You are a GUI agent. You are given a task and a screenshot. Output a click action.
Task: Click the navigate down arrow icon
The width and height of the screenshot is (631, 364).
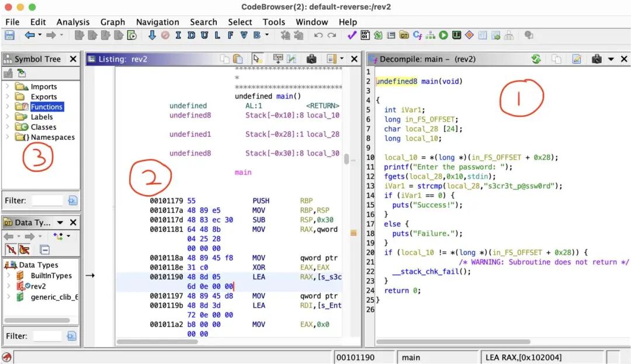tap(152, 36)
